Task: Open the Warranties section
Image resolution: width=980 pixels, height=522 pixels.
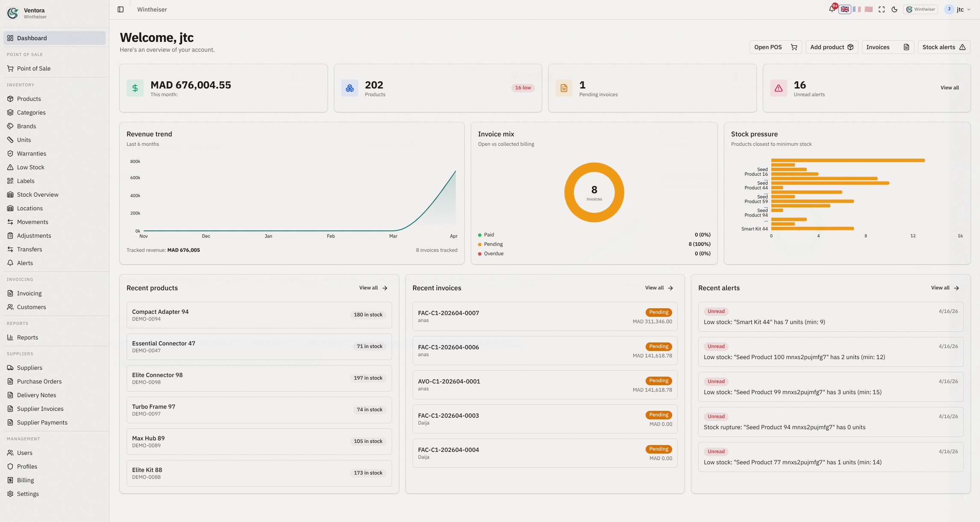Action: coord(31,153)
